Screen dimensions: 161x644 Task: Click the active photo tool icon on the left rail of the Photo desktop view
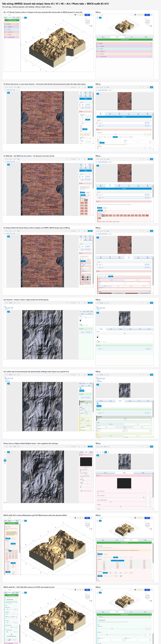coord(5,460)
